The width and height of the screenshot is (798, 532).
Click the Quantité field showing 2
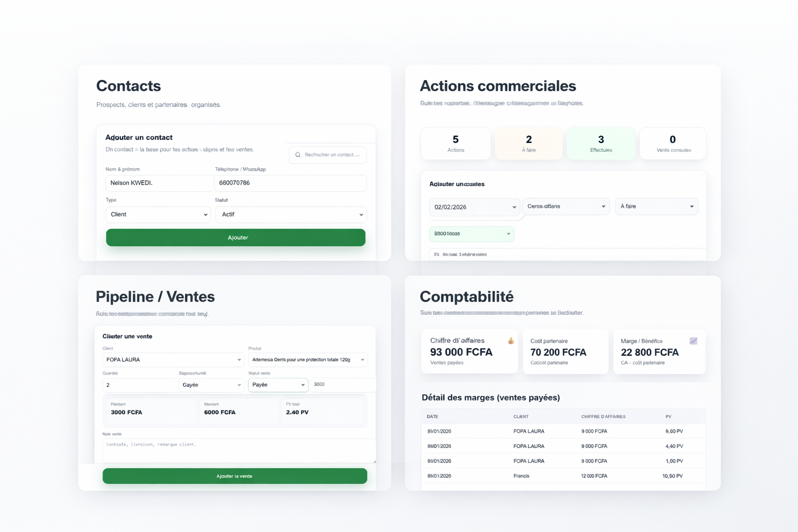tap(140, 385)
